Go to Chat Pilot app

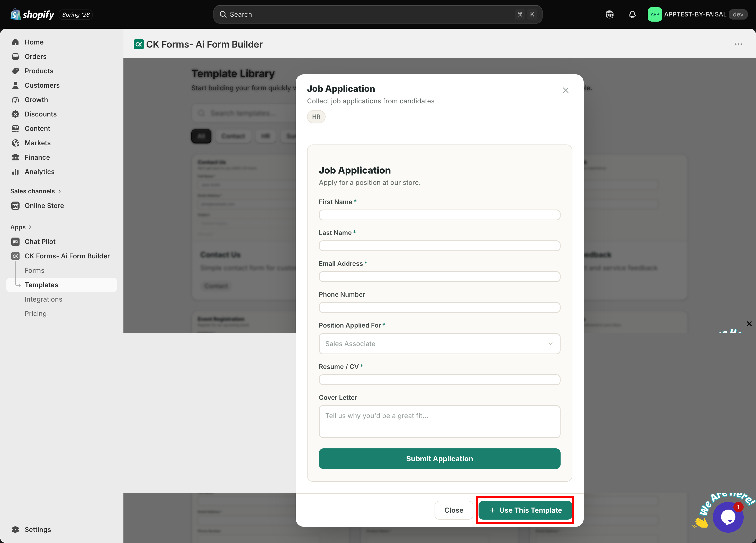point(40,241)
